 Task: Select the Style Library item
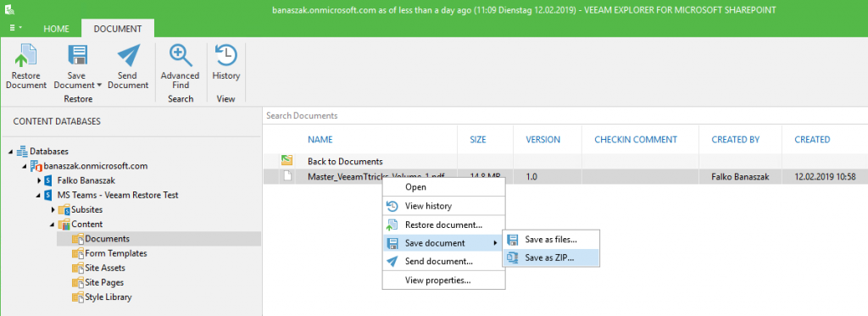pos(108,297)
